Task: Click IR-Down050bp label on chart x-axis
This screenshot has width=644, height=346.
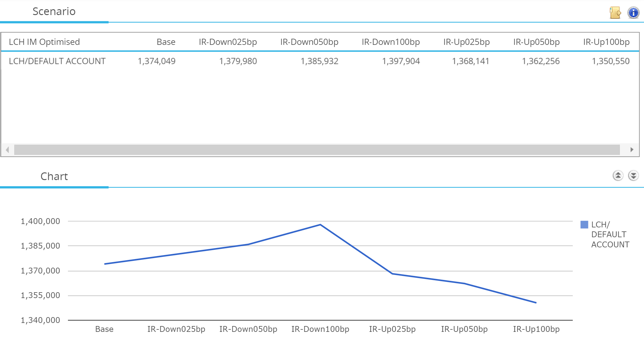Action: pyautogui.click(x=248, y=329)
